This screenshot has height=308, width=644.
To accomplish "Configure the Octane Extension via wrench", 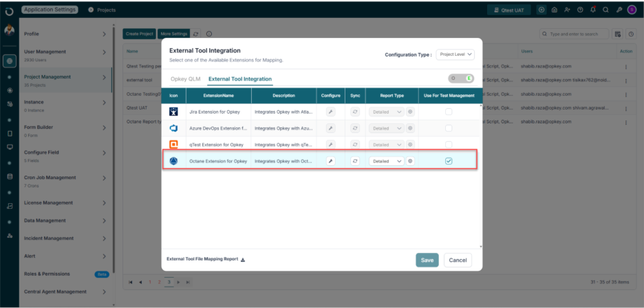I will coord(330,161).
